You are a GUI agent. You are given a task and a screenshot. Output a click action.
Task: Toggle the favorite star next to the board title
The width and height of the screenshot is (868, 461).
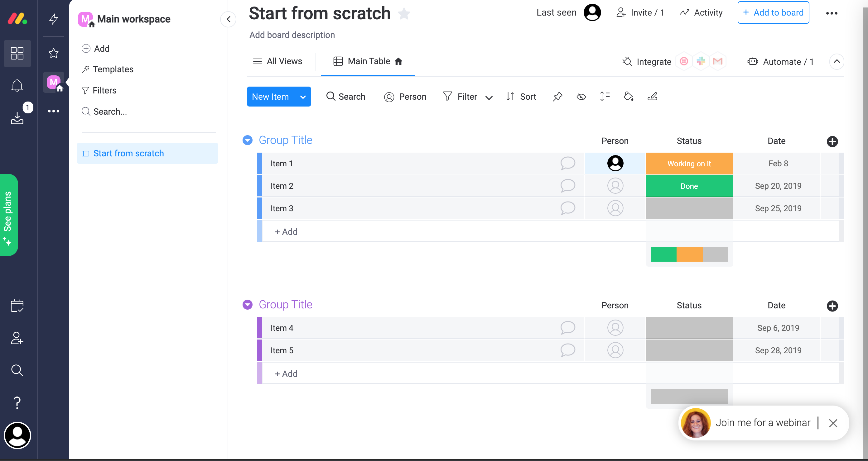404,14
